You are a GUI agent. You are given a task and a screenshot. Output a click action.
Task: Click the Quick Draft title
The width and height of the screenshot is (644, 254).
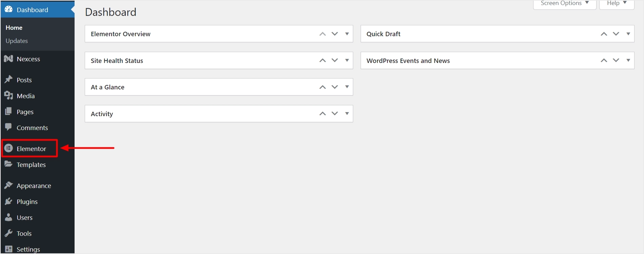[x=383, y=34]
